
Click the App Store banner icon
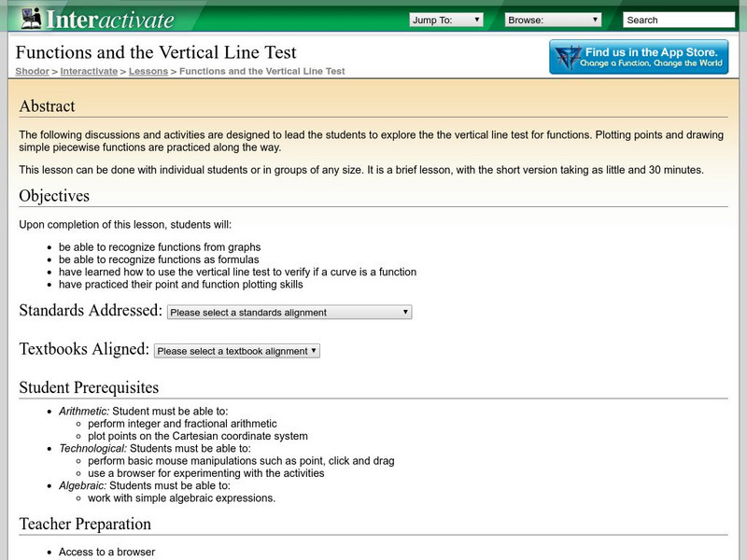pyautogui.click(x=568, y=58)
